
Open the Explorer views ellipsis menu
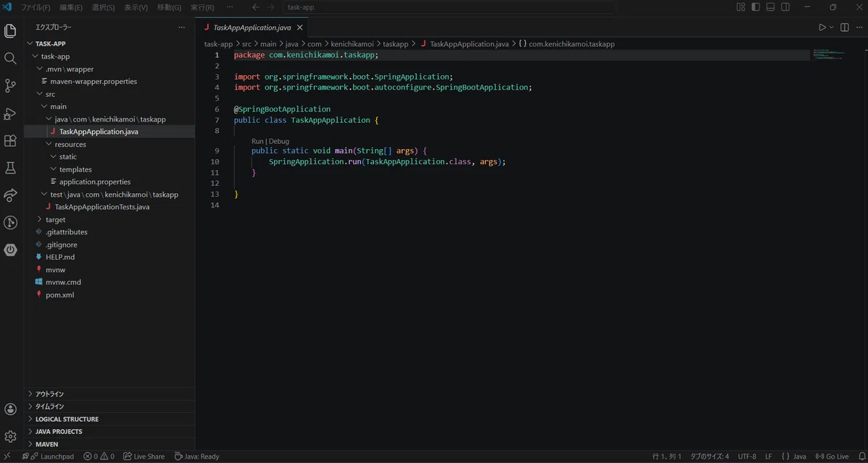point(182,27)
